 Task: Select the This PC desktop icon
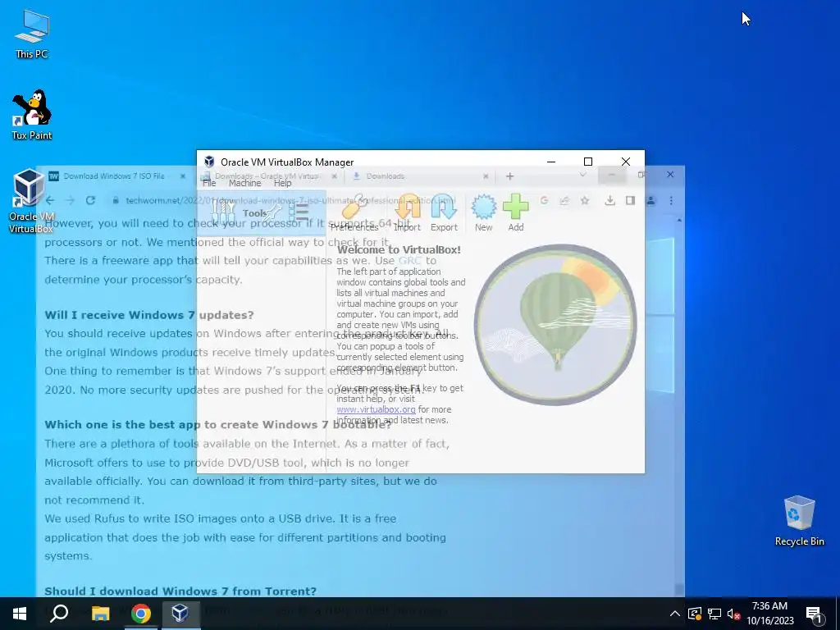point(32,34)
